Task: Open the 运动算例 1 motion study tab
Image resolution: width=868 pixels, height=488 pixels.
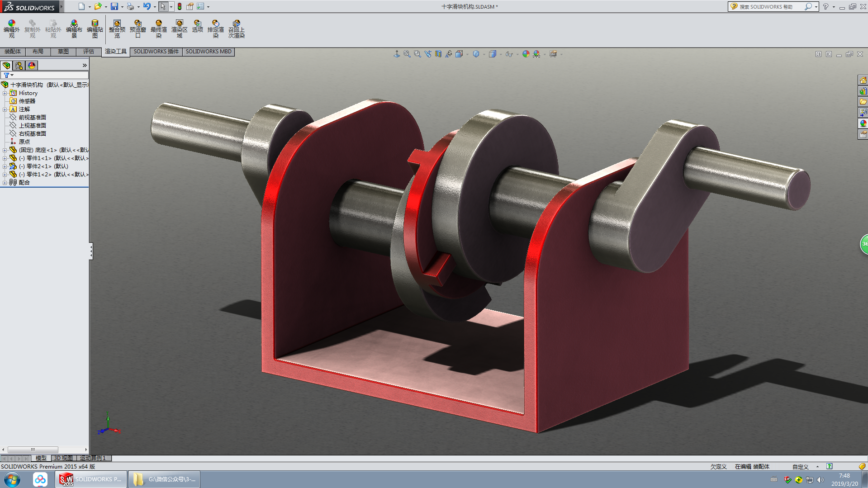Action: pos(93,458)
